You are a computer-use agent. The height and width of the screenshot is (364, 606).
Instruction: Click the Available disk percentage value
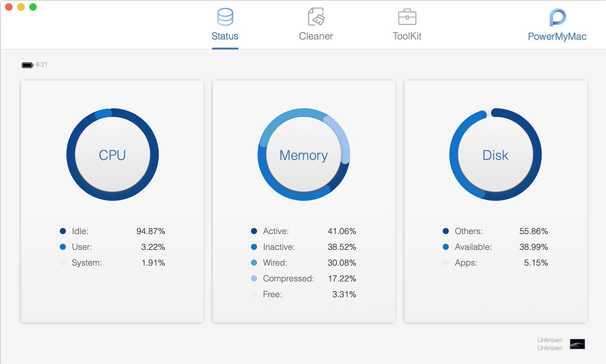click(533, 247)
